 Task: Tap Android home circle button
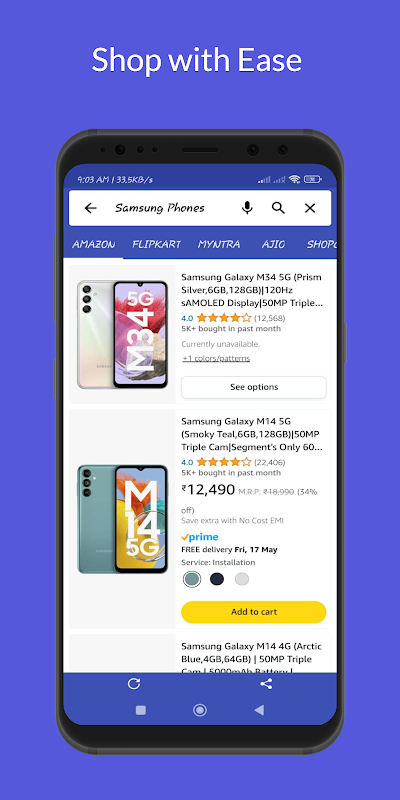(x=200, y=710)
